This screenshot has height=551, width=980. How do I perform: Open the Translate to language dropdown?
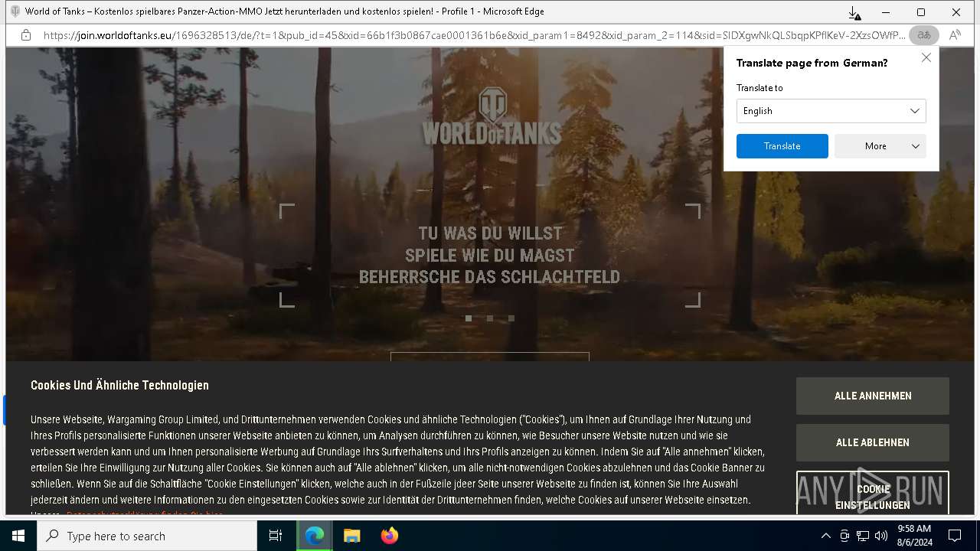(x=831, y=111)
